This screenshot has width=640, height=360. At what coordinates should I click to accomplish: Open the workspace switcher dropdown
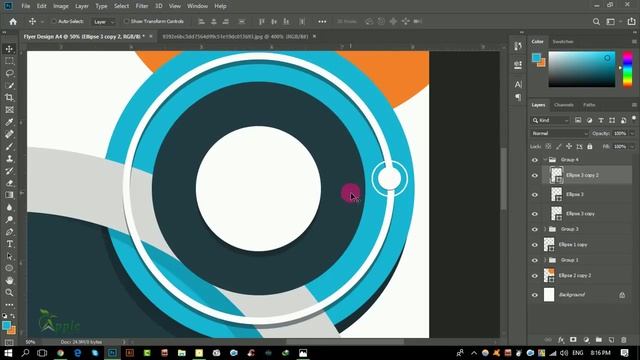coord(613,22)
